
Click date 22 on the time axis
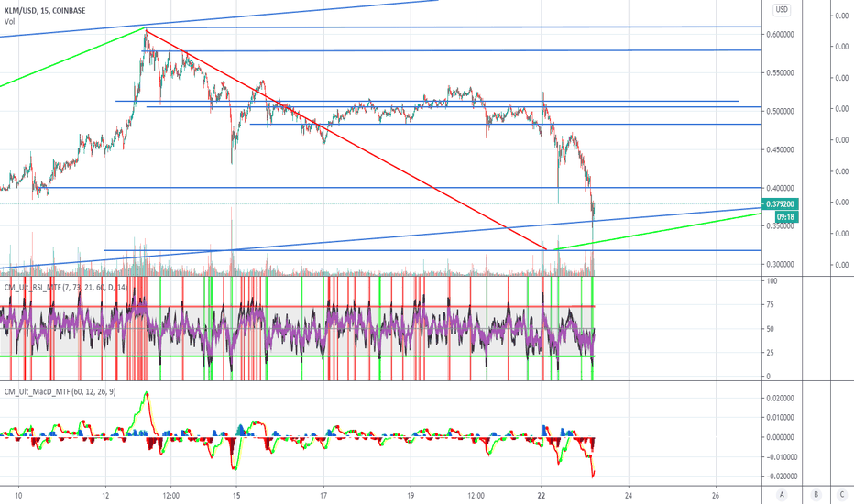542,495
